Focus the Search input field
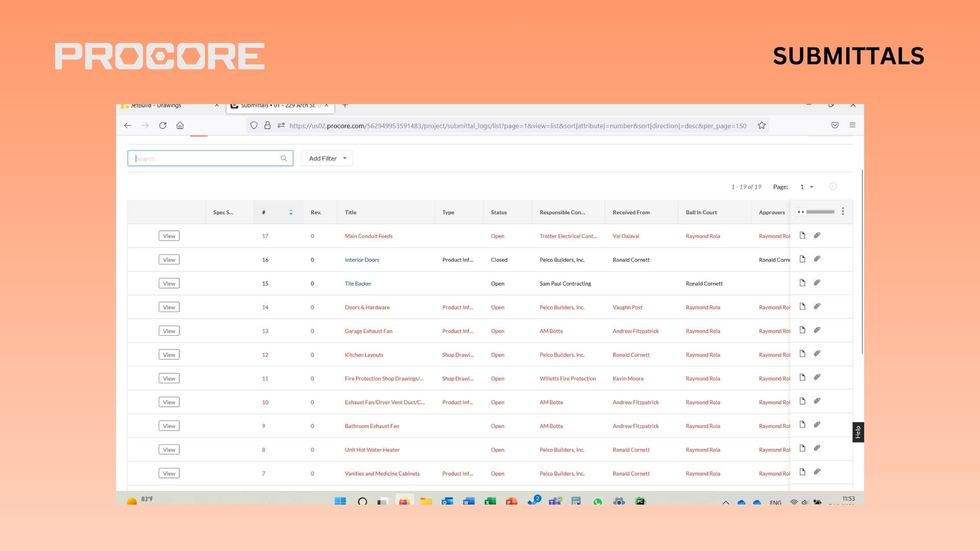 coord(204,158)
